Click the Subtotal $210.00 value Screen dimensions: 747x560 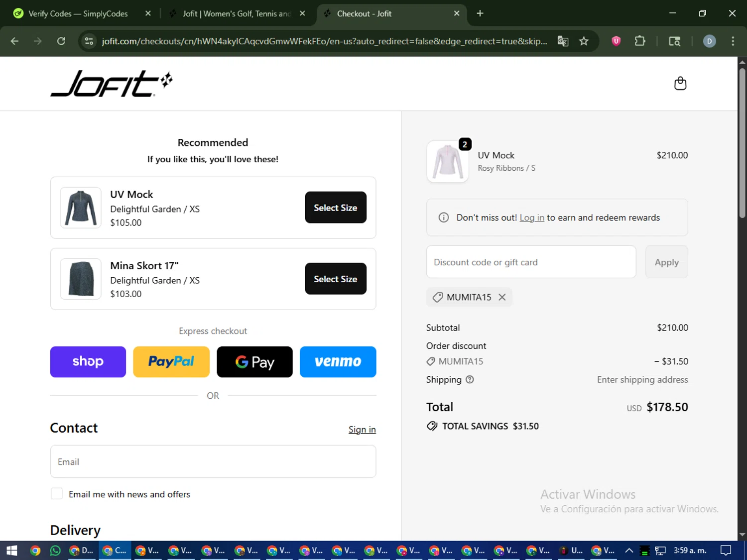click(672, 328)
